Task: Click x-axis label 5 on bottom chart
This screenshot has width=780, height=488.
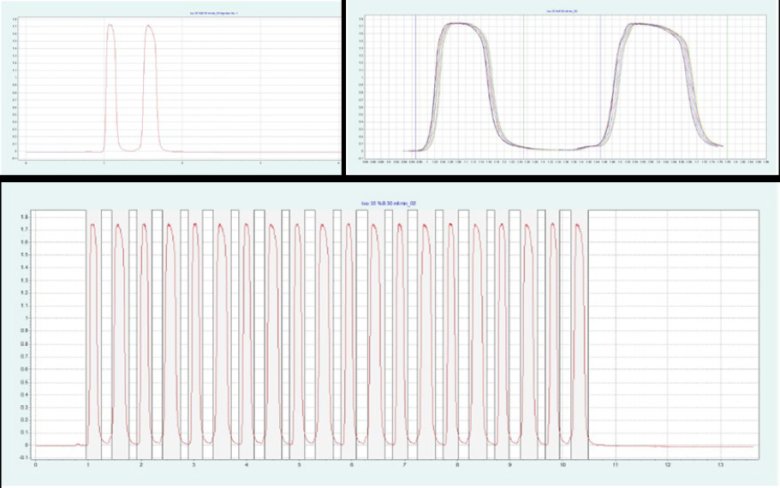Action: [x=298, y=465]
